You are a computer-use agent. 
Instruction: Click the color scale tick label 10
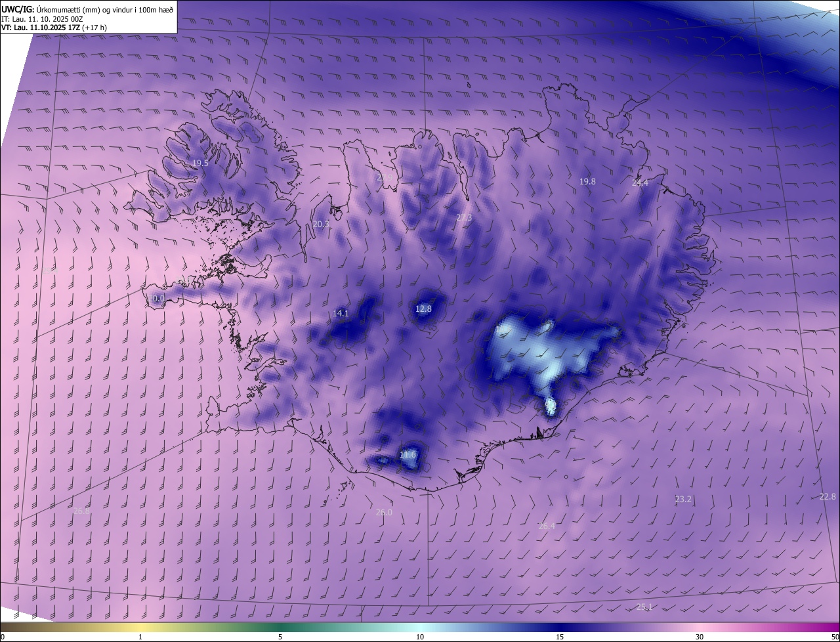click(x=420, y=637)
